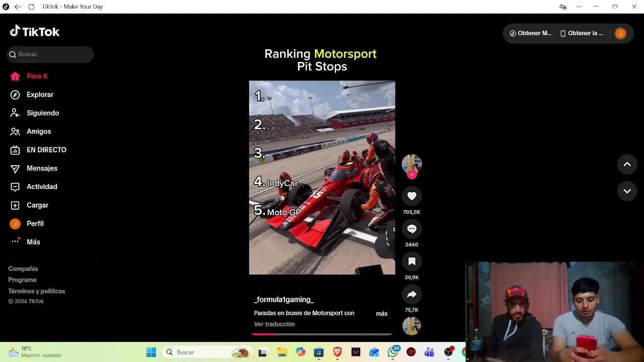Save the video with the bookmark icon

pyautogui.click(x=412, y=261)
